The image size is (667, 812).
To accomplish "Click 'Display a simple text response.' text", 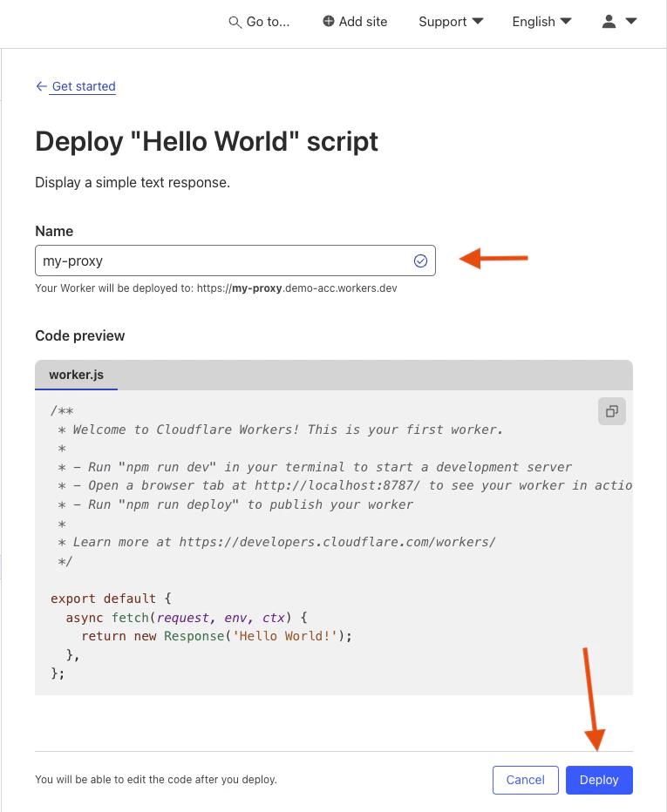I will coord(133,183).
